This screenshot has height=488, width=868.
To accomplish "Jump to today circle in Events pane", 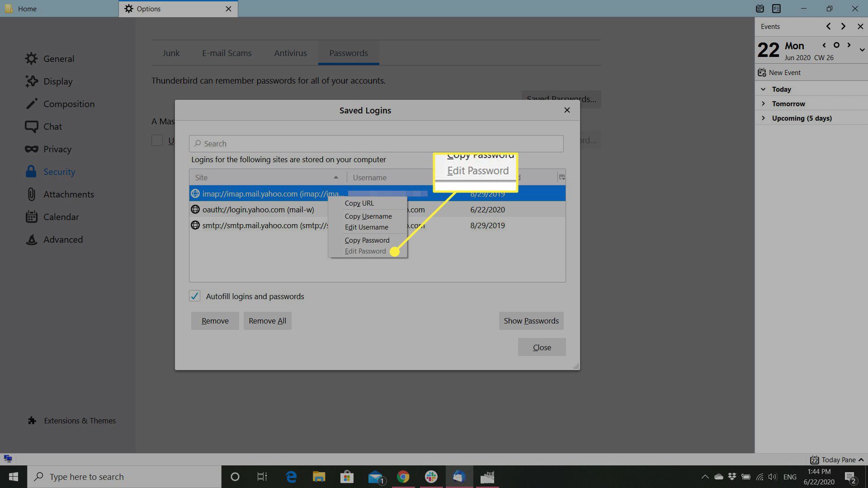I will tap(836, 45).
